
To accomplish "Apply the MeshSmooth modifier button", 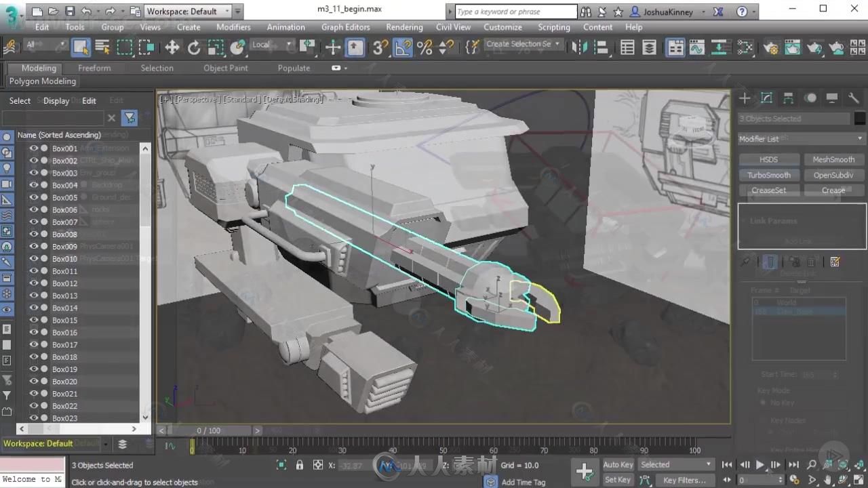I will click(833, 159).
